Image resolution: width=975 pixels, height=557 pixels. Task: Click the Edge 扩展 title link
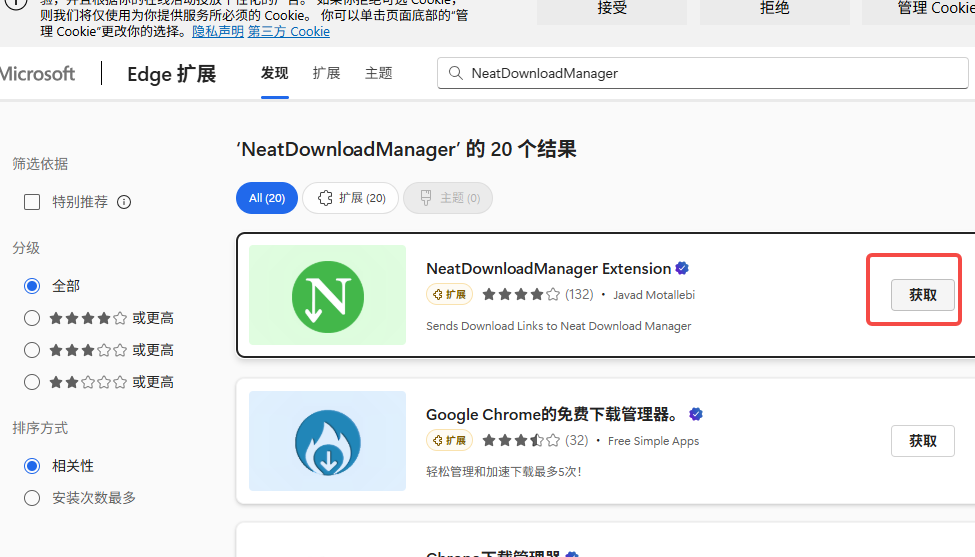point(172,74)
